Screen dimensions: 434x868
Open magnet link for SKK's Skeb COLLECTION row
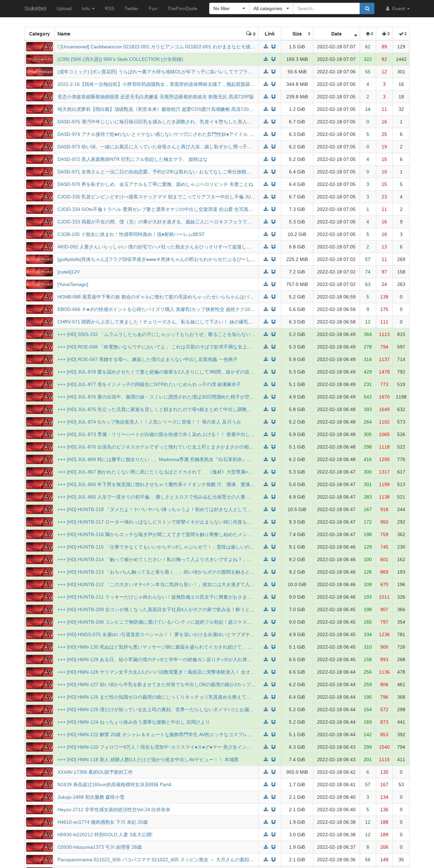[273, 59]
